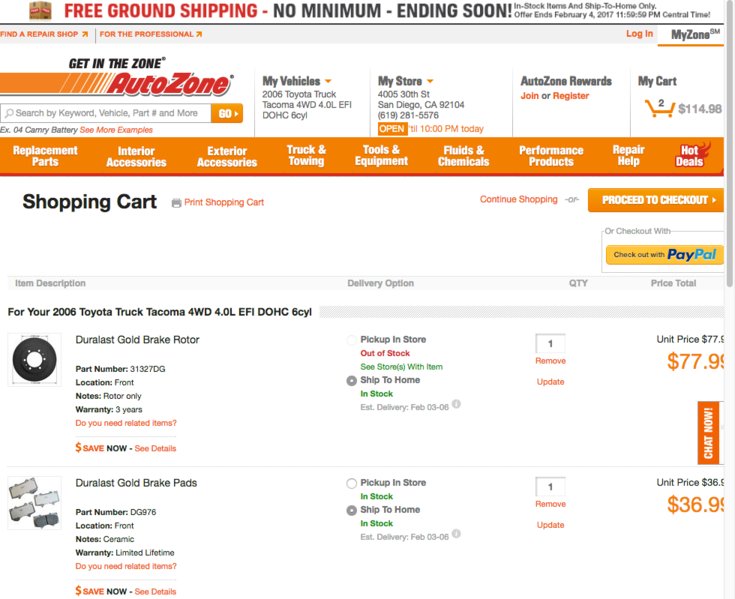This screenshot has width=735, height=599.
Task: Click the info icon next to Brake Pads delivery estimate
Action: click(x=456, y=534)
